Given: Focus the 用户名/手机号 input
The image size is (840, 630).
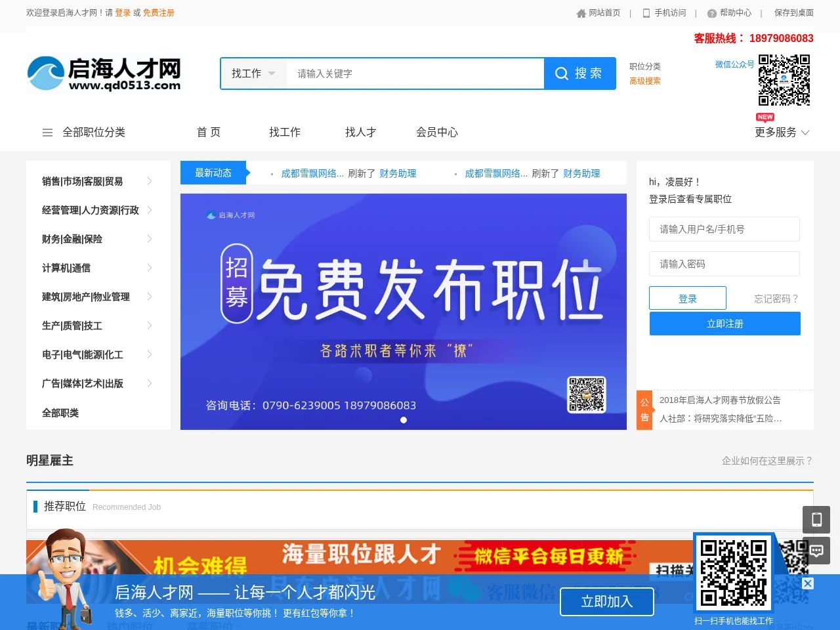Looking at the screenshot, I should tap(724, 229).
